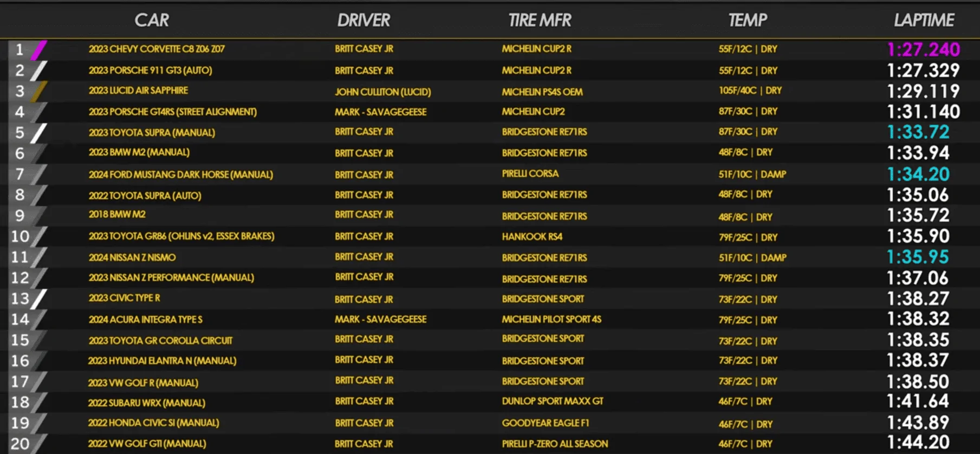Viewport: 980px width, 454px height.
Task: Click Pirelli P-Zero All Season tire cell
Action: coord(555,444)
